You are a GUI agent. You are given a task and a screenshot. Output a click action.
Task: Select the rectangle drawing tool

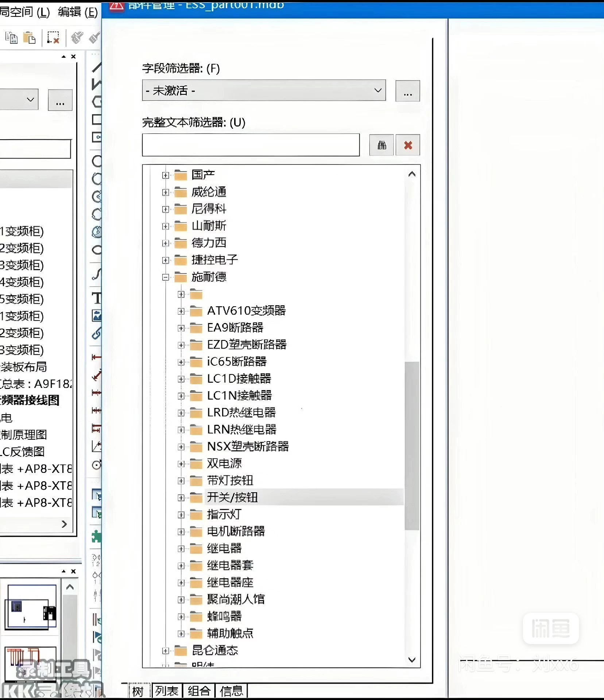click(x=97, y=120)
